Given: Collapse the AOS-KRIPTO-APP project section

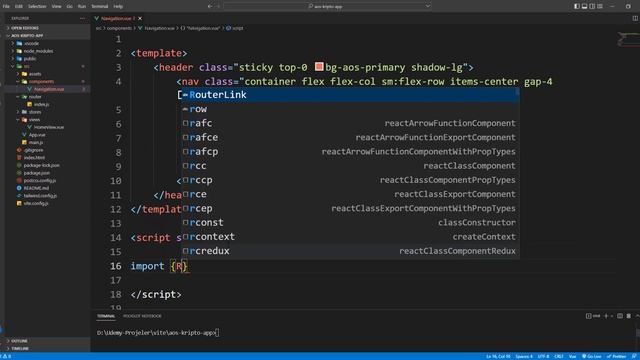Looking at the screenshot, I should pyautogui.click(x=47, y=36).
